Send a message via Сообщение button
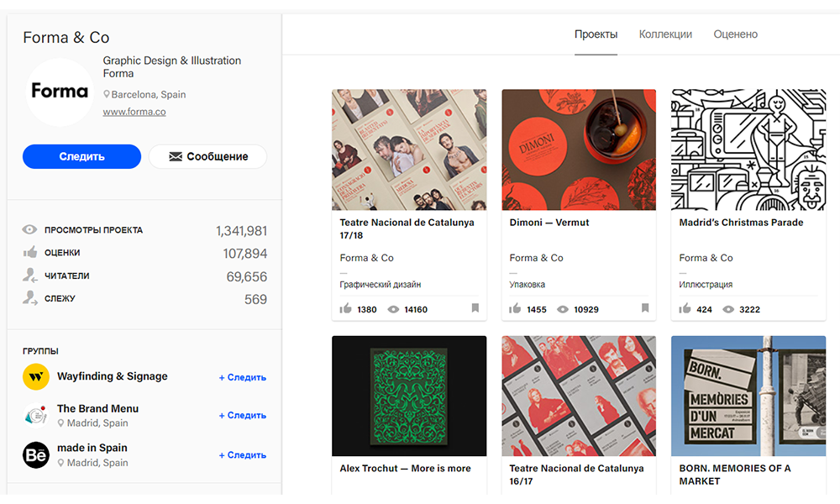 pos(207,156)
